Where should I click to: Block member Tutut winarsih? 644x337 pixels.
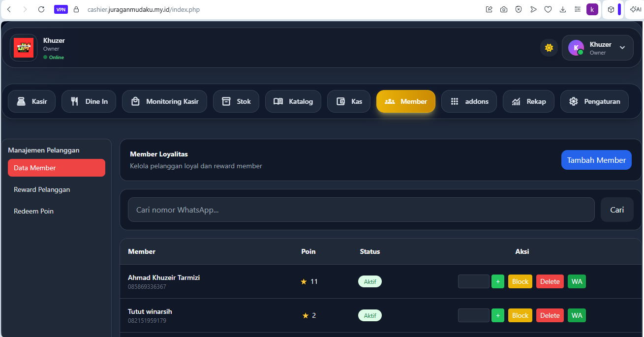pos(520,315)
